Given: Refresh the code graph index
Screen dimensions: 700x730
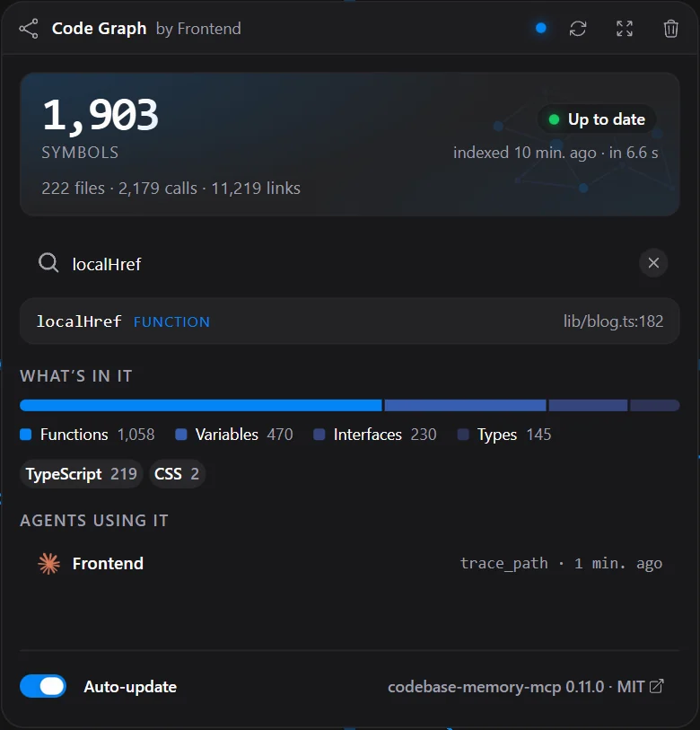Looking at the screenshot, I should click(x=578, y=29).
